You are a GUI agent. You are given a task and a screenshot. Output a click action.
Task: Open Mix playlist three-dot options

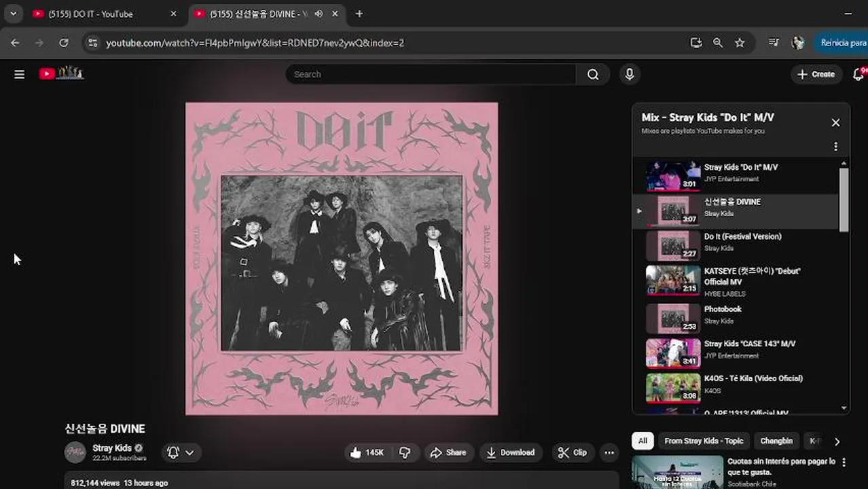(835, 146)
